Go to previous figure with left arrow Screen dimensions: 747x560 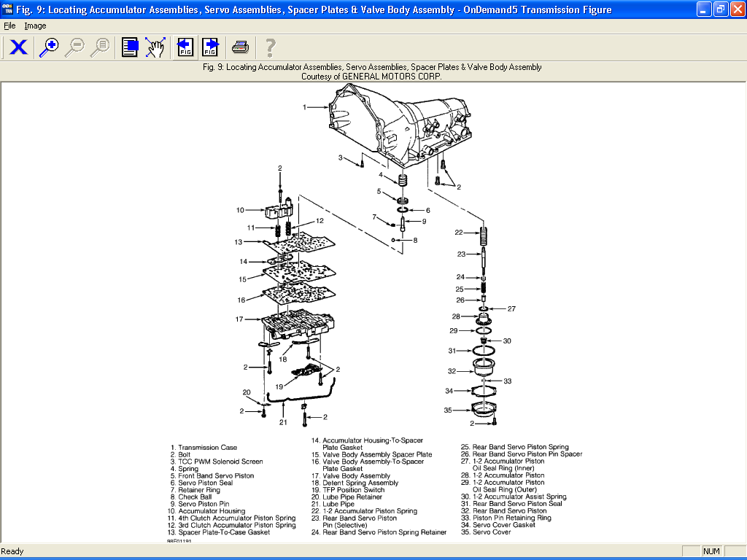pyautogui.click(x=185, y=47)
